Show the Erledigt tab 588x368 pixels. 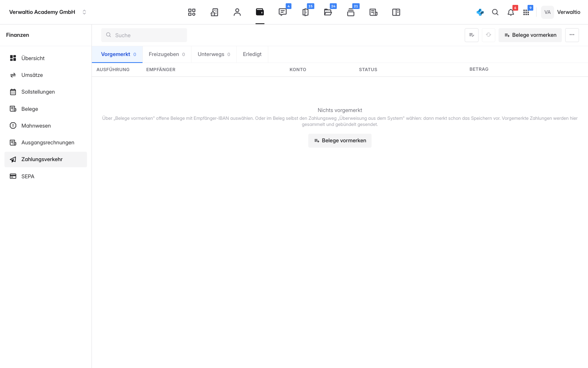(x=252, y=54)
